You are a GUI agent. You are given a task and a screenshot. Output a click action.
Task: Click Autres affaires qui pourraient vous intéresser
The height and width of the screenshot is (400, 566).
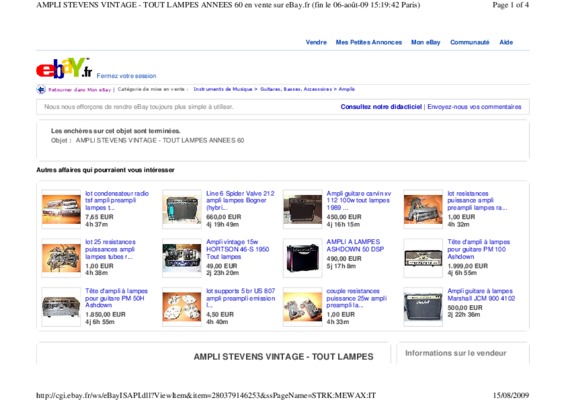[x=105, y=170]
